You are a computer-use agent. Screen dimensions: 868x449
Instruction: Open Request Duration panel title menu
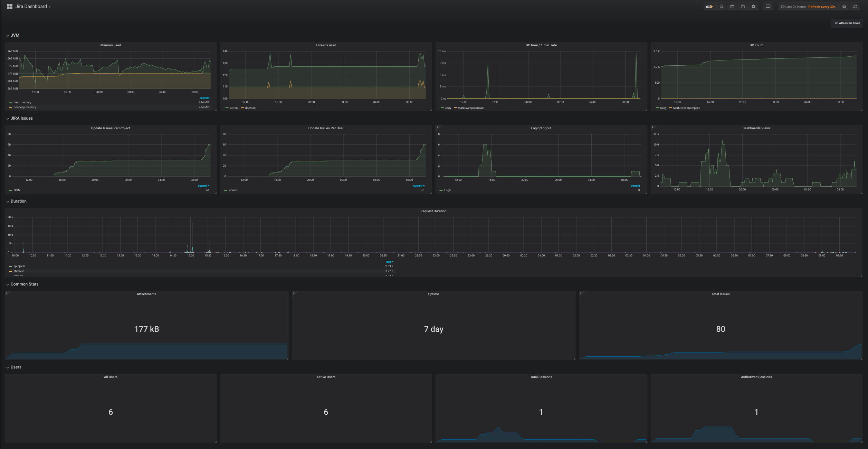(x=433, y=211)
